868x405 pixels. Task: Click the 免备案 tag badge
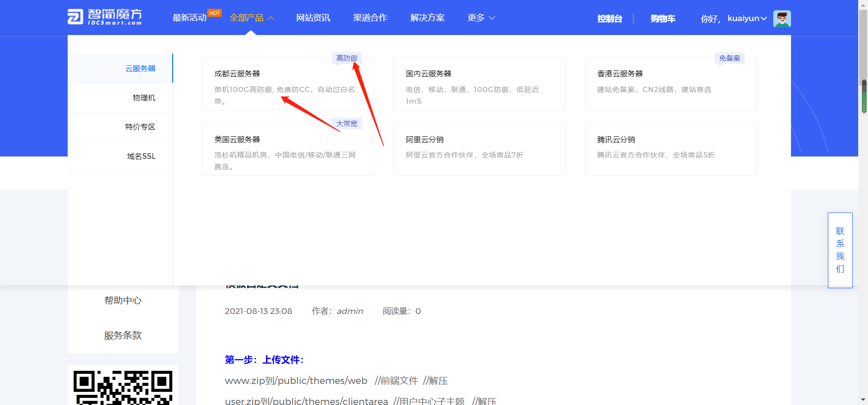[729, 58]
